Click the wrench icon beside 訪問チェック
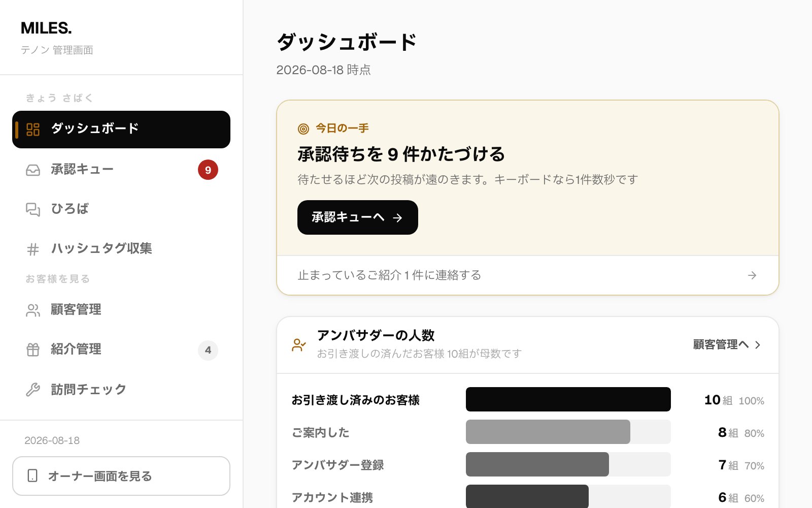 point(33,390)
